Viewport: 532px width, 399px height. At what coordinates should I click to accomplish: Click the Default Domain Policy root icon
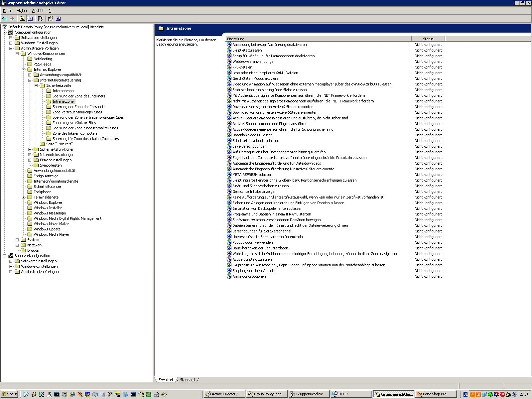[5, 27]
